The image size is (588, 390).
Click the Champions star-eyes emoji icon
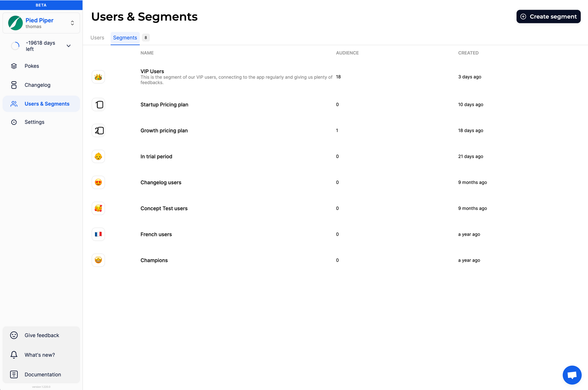[x=98, y=260]
